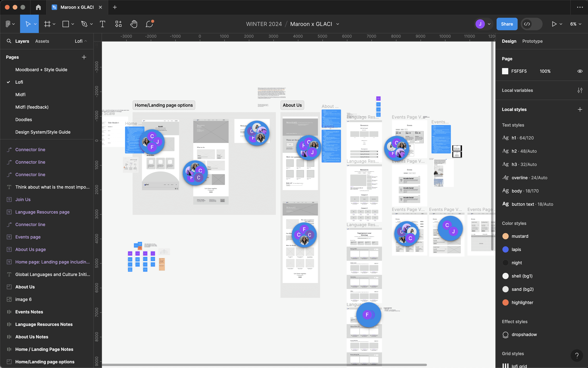This screenshot has width=588, height=368.
Task: Expand shape tools dropdown arrow
Action: (73, 24)
